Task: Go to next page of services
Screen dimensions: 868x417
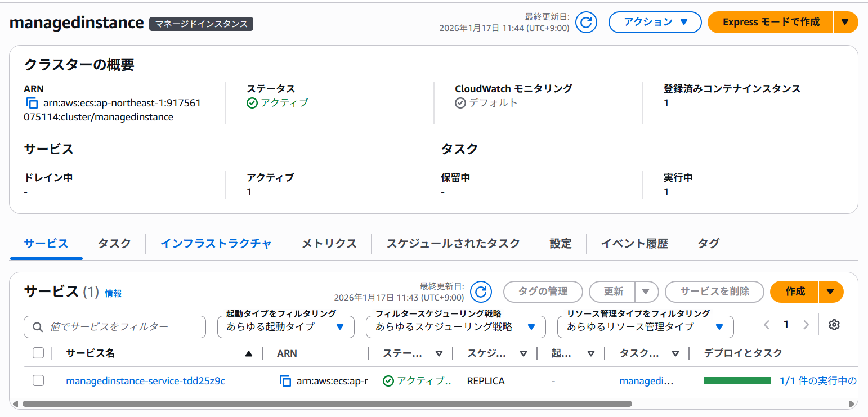Action: [x=806, y=325]
